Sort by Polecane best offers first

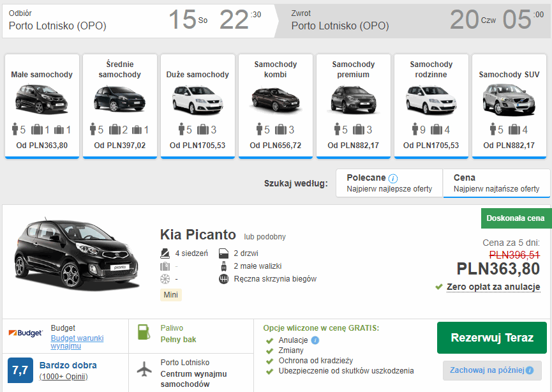pos(389,183)
